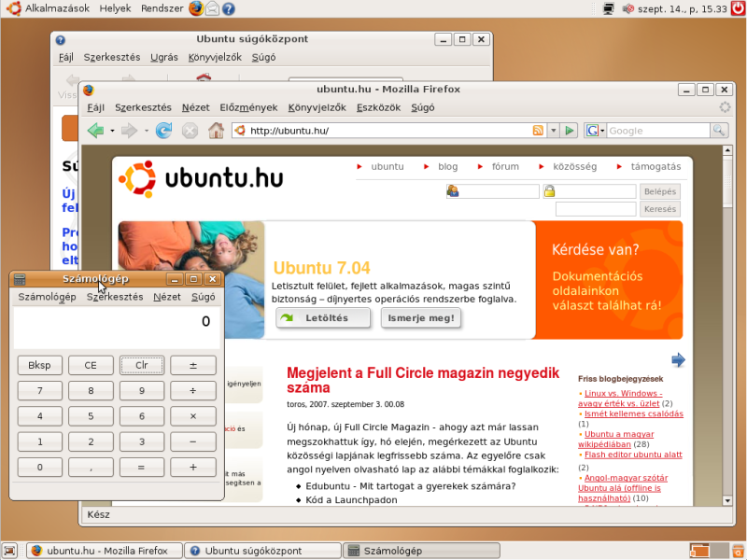Open the mail client icon in top panel
Image resolution: width=747 pixels, height=560 pixels.
pyautogui.click(x=213, y=8)
